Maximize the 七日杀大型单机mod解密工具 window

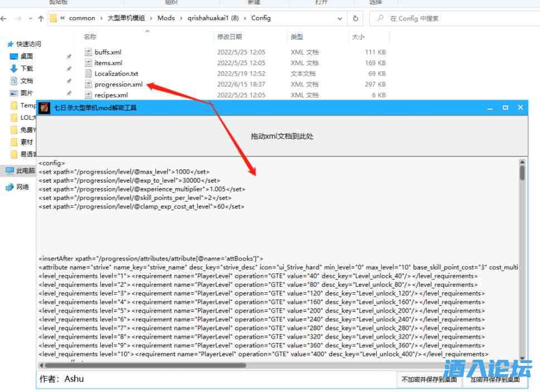coord(505,107)
